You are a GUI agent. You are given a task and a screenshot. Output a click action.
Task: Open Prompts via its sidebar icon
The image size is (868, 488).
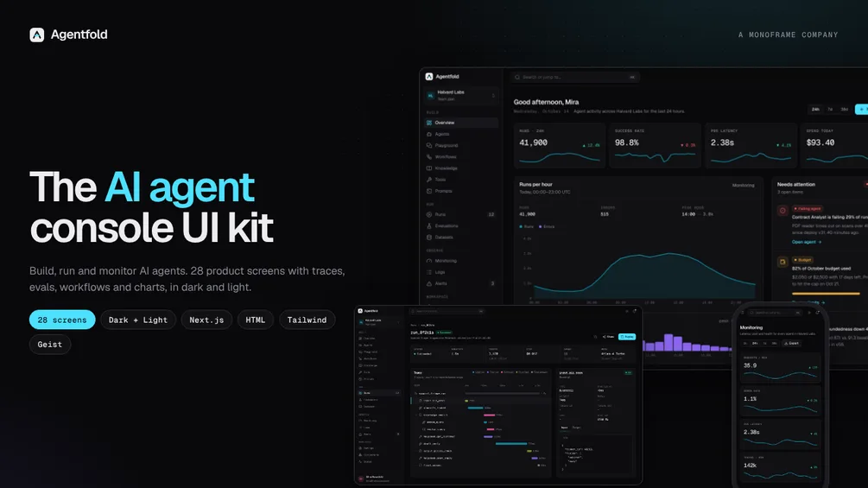(x=429, y=191)
